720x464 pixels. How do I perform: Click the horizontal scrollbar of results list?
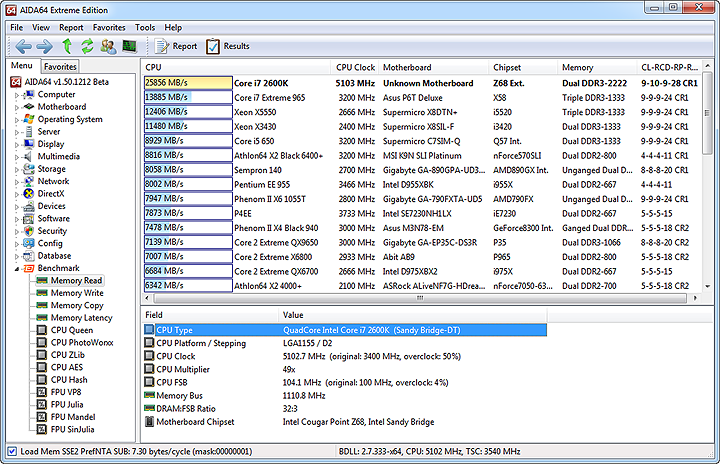pyautogui.click(x=420, y=298)
